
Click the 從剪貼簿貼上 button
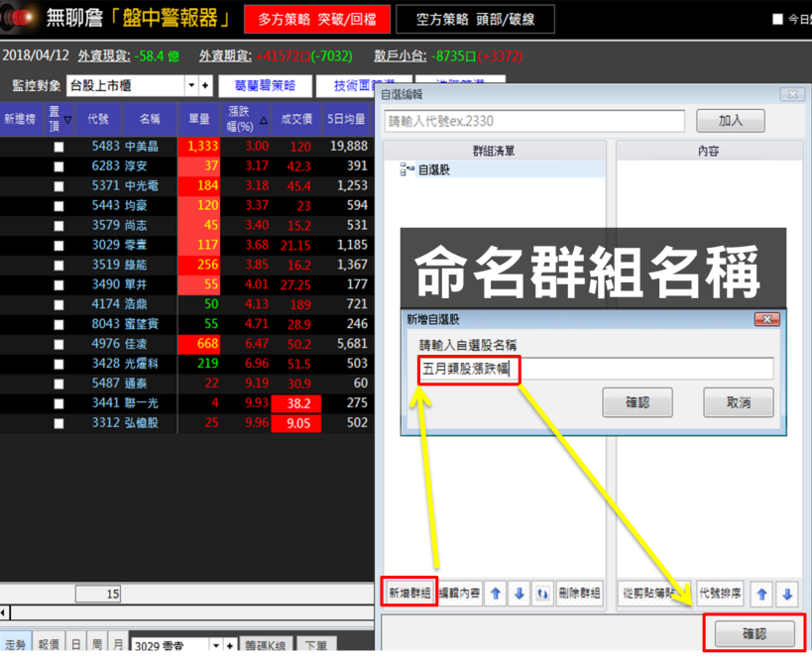coord(653,593)
